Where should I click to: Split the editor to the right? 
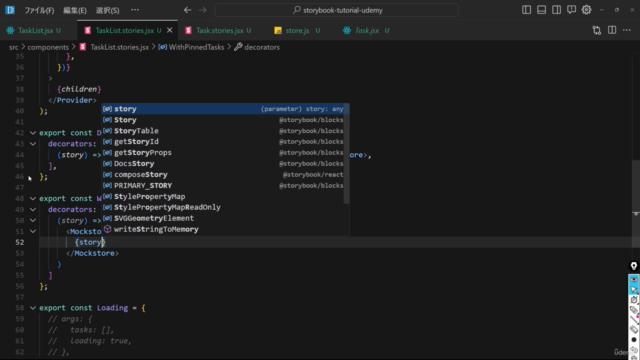(x=612, y=30)
